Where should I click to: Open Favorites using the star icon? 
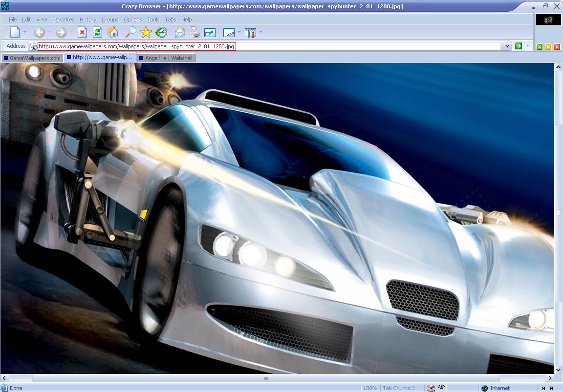coord(146,33)
